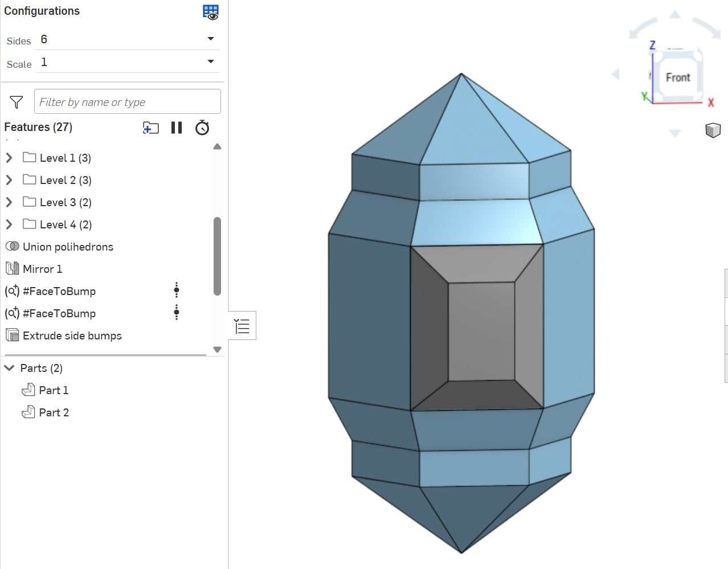Click the feature list scrollbar thumb

point(217,256)
